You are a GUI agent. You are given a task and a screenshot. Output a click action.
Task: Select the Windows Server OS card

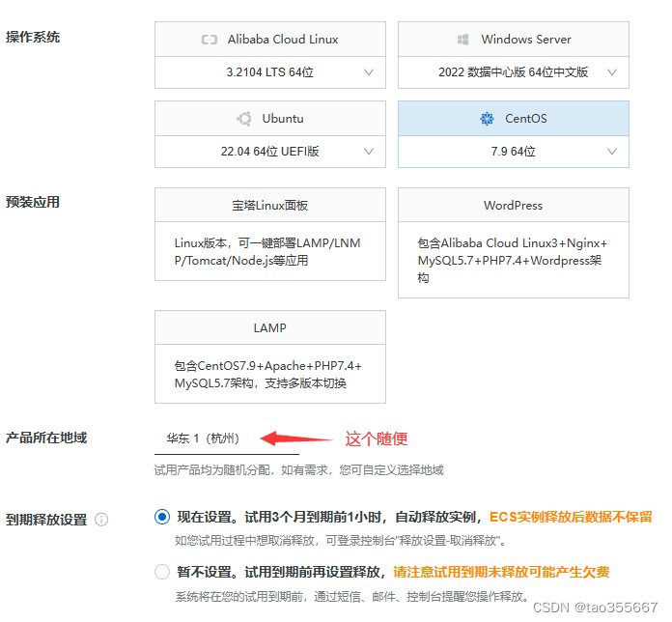coord(514,40)
